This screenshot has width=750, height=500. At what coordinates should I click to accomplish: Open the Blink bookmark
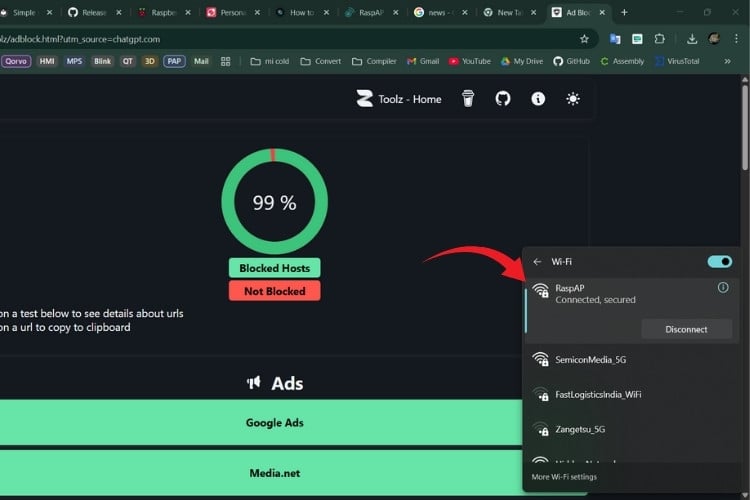pyautogui.click(x=102, y=61)
